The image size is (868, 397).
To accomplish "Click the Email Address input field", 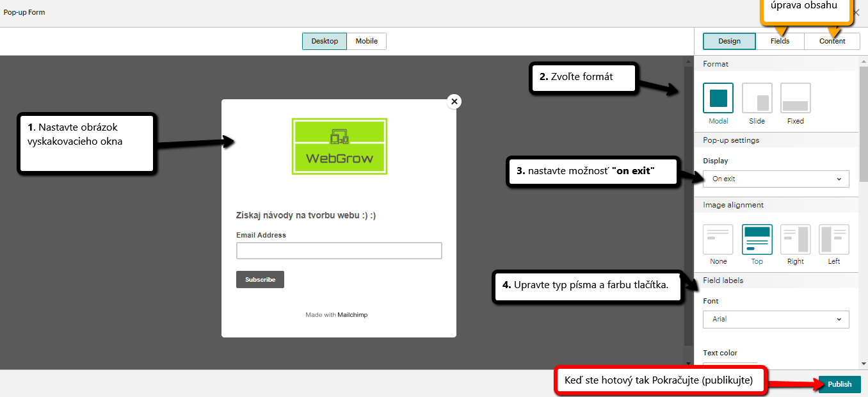I will pyautogui.click(x=339, y=250).
